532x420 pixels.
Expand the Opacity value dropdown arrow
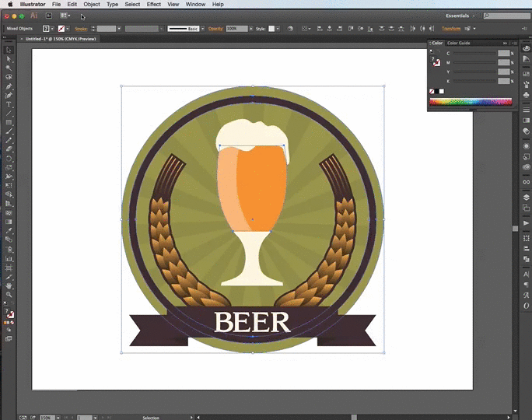tap(251, 29)
